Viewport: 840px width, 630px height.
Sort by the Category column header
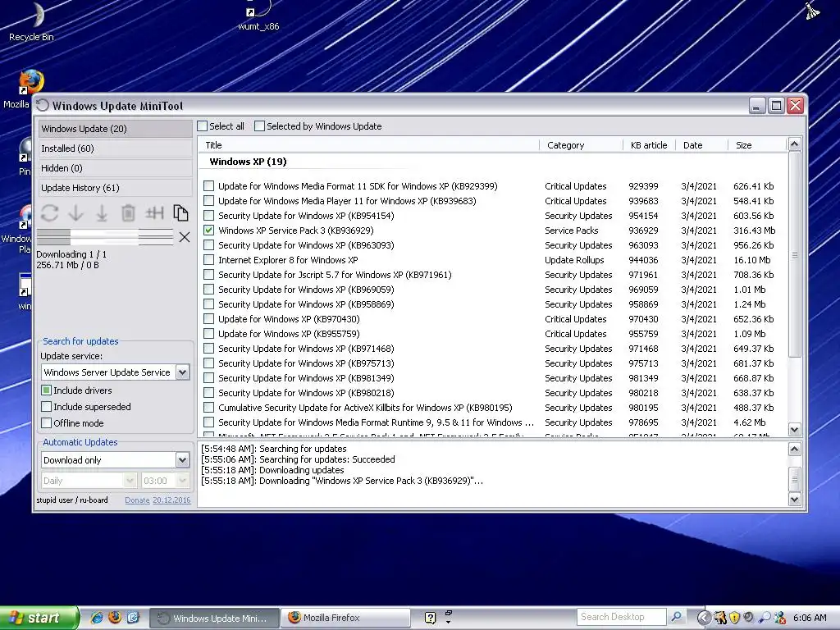click(x=581, y=145)
